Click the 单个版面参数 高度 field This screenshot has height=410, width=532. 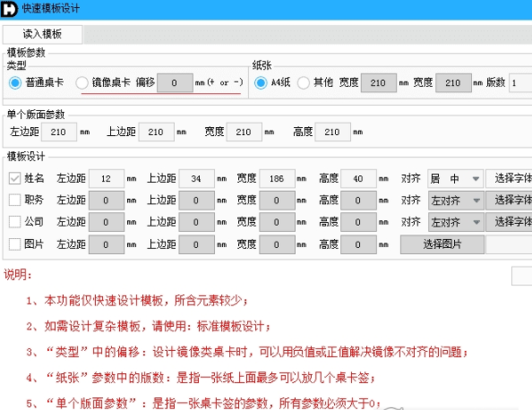pyautogui.click(x=332, y=132)
